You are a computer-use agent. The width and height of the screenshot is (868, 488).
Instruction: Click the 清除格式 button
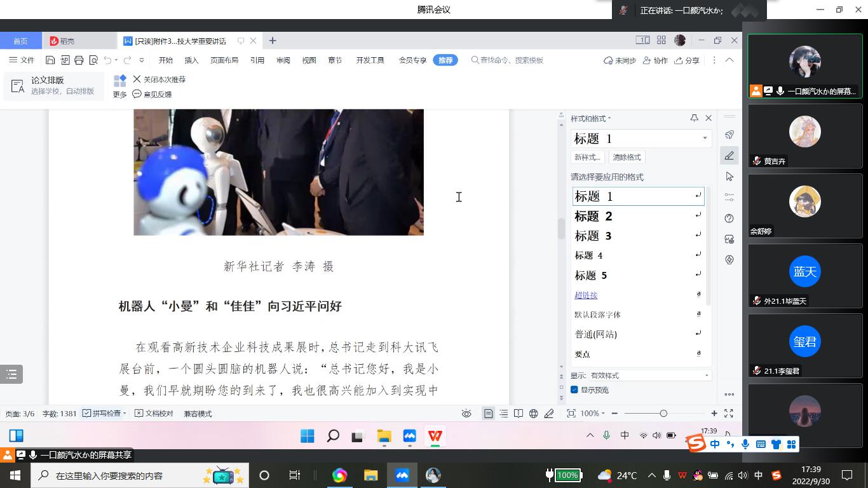coord(627,158)
